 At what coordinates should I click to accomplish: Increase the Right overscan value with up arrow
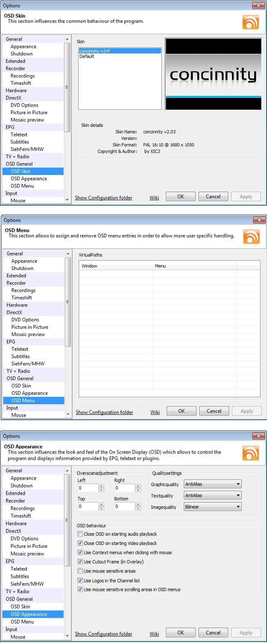[138, 486]
